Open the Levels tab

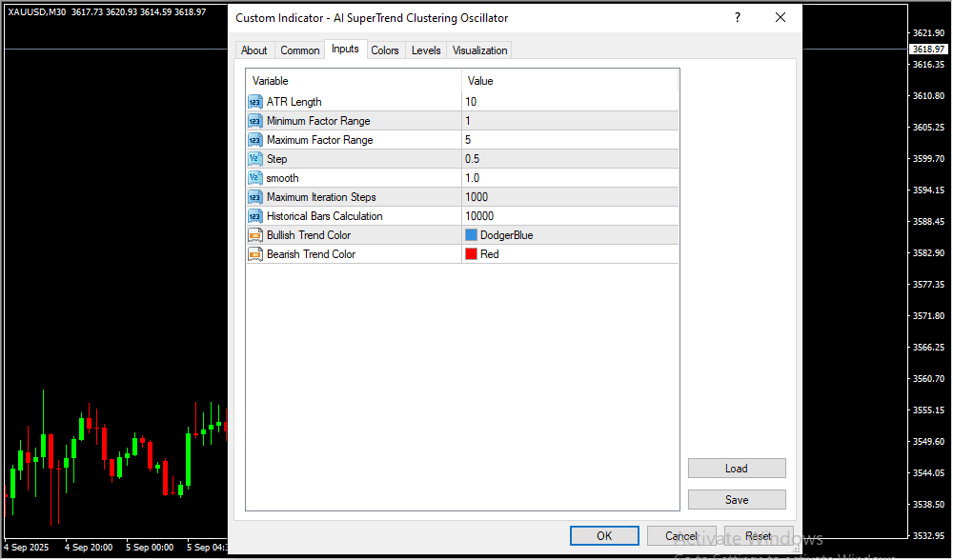[x=426, y=50]
